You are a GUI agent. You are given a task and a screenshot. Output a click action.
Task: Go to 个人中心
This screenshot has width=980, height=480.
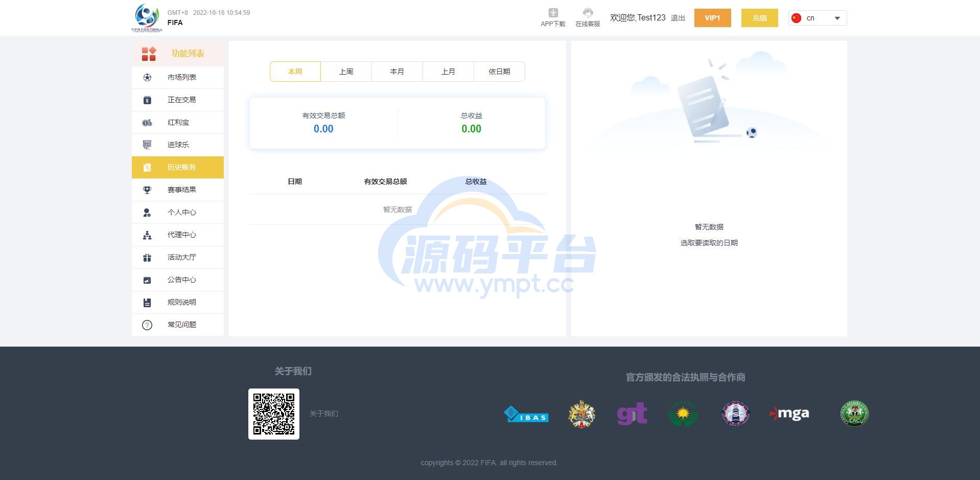click(x=178, y=213)
